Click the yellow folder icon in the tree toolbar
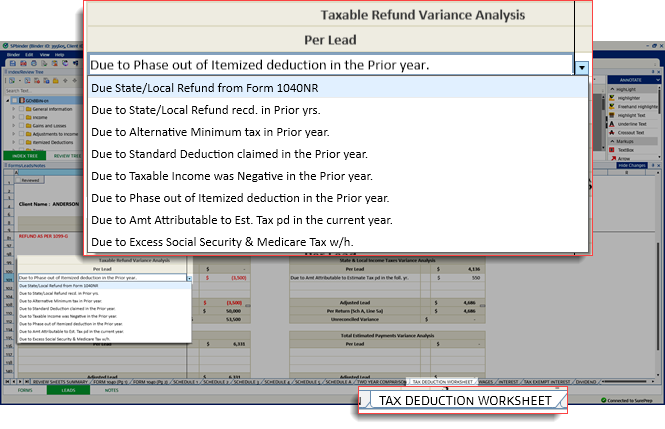This screenshot has height=429, width=665. click(x=55, y=81)
